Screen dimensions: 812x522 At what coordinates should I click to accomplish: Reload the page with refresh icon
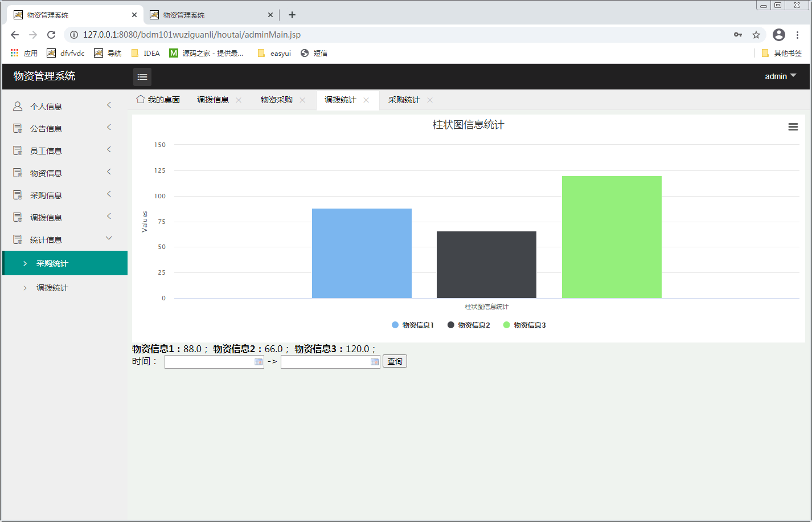pos(51,35)
